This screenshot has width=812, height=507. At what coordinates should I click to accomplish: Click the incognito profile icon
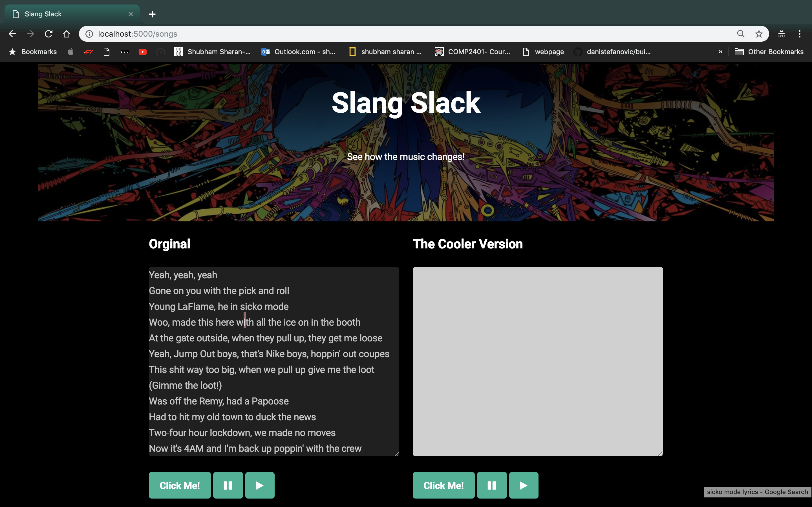[x=781, y=34]
